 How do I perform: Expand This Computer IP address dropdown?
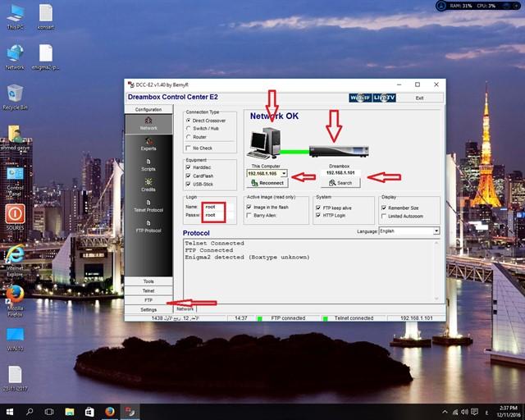pyautogui.click(x=284, y=173)
